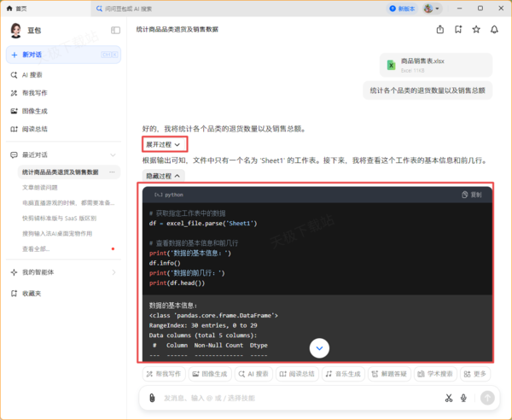Open conversation 搜狗输入法AI桌面宠物作用

(57, 234)
